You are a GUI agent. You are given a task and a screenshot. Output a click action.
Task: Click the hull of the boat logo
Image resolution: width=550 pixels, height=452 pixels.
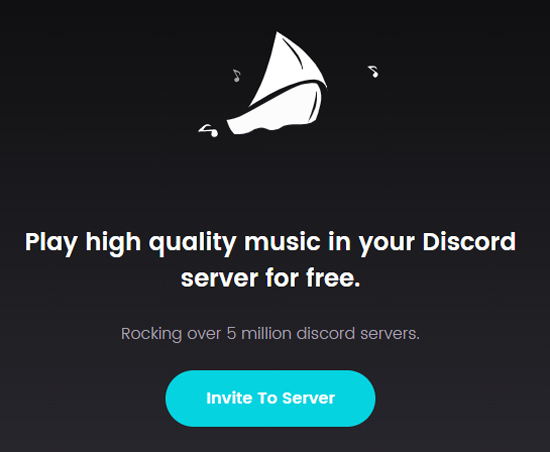point(274,110)
